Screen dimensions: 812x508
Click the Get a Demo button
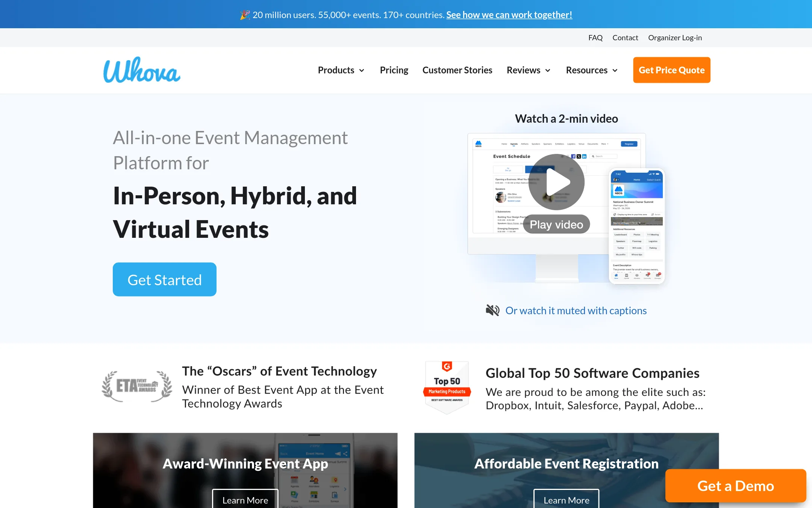[x=736, y=486]
